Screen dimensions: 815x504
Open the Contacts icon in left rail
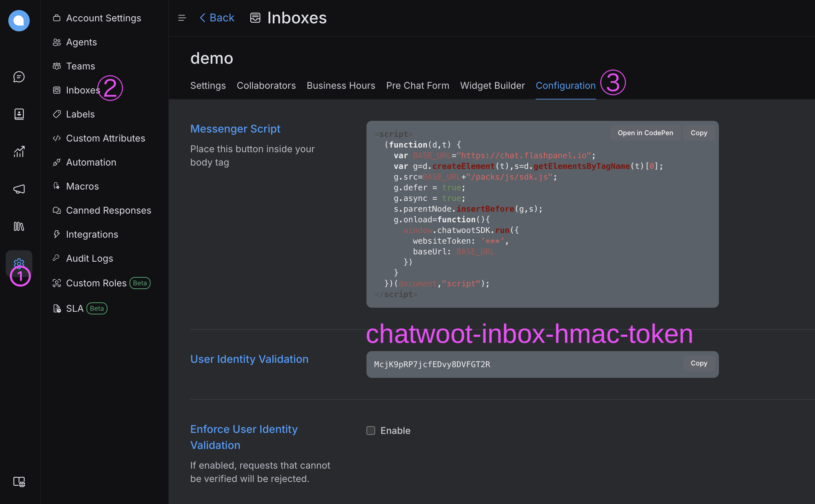(x=19, y=114)
